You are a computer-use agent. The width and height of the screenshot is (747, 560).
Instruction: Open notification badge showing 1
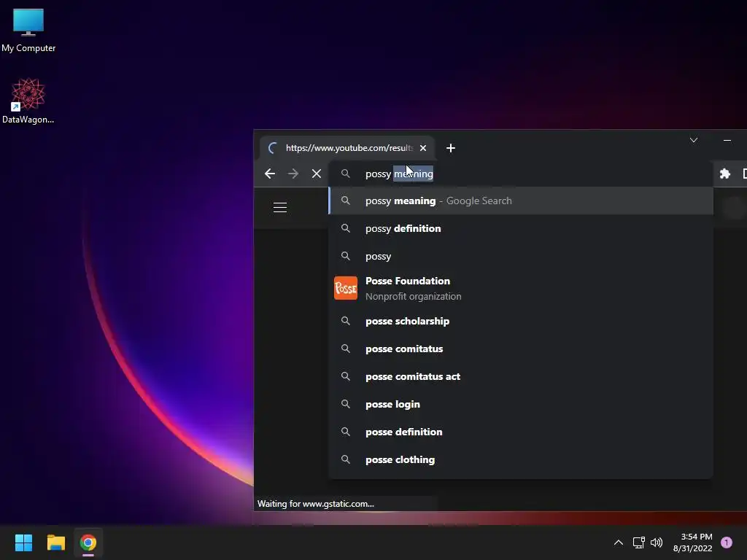coord(727,542)
